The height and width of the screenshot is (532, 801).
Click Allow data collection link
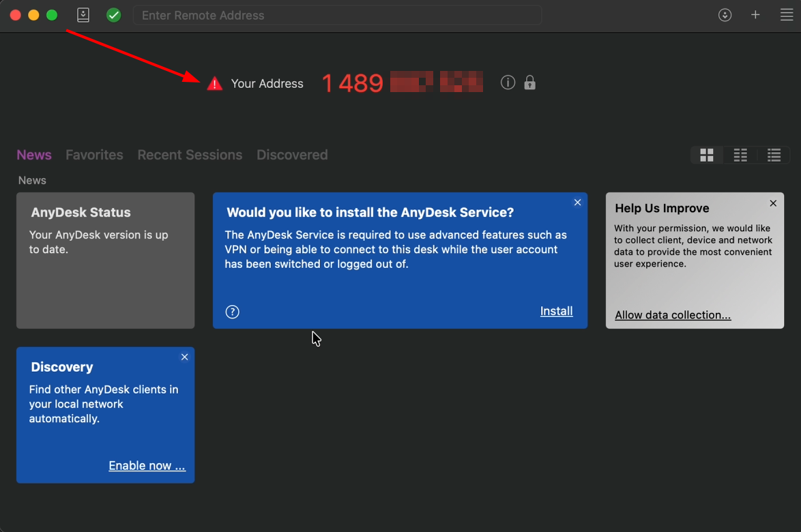pos(673,315)
